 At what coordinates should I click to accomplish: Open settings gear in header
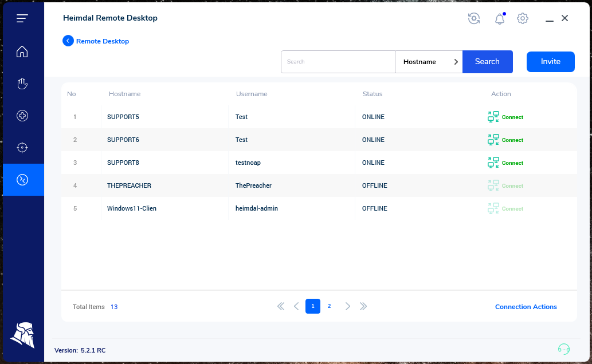[x=523, y=18]
